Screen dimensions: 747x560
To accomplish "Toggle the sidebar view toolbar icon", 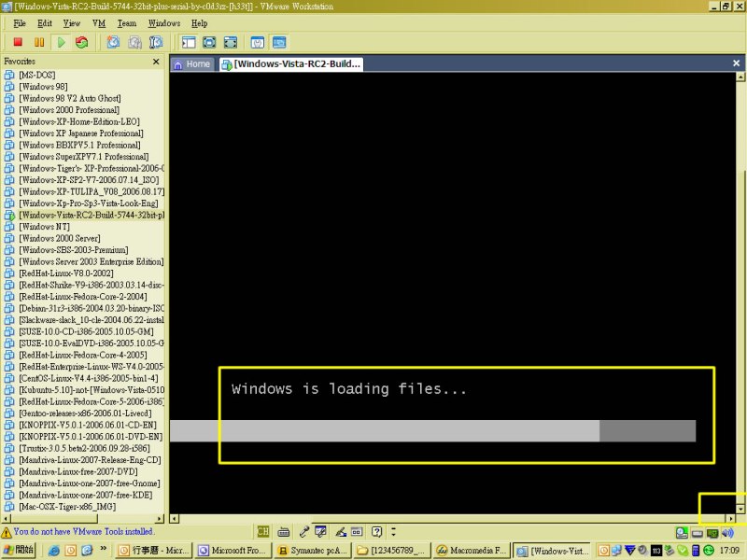I will [x=189, y=42].
